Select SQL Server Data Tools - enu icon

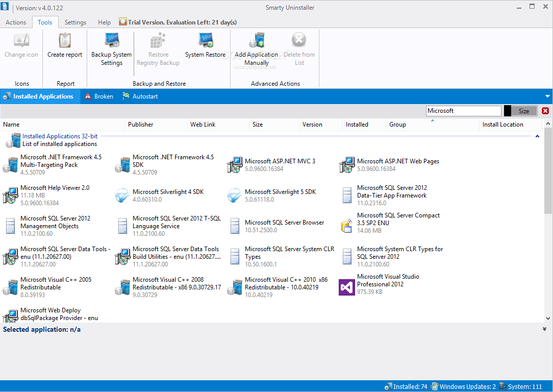click(10, 257)
